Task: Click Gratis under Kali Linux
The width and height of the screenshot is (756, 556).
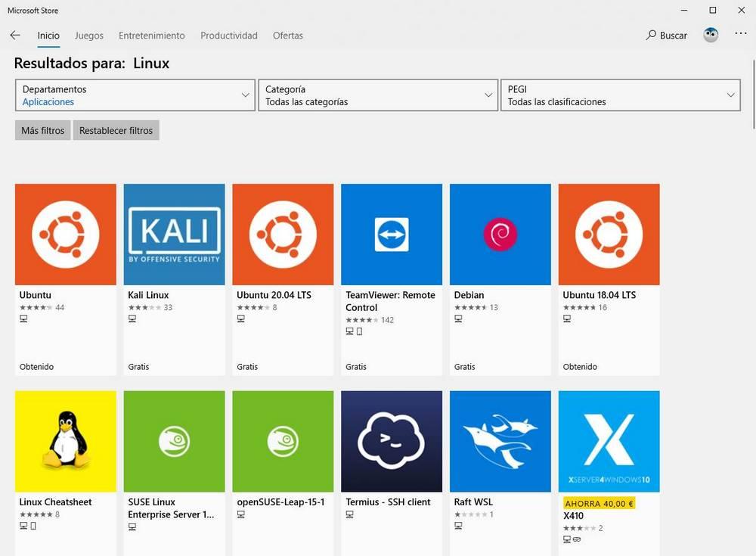Action: (138, 367)
